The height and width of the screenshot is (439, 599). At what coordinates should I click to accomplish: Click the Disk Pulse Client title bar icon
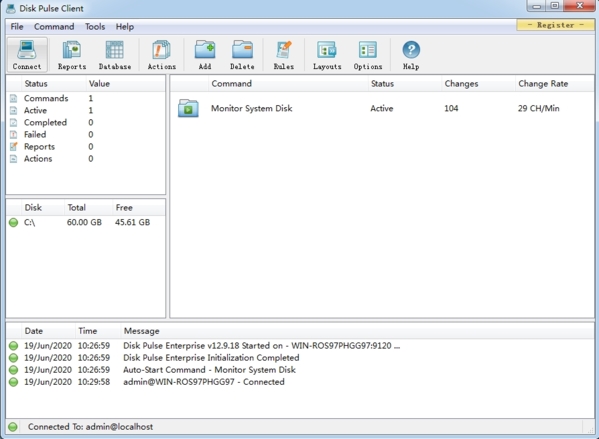[x=11, y=8]
